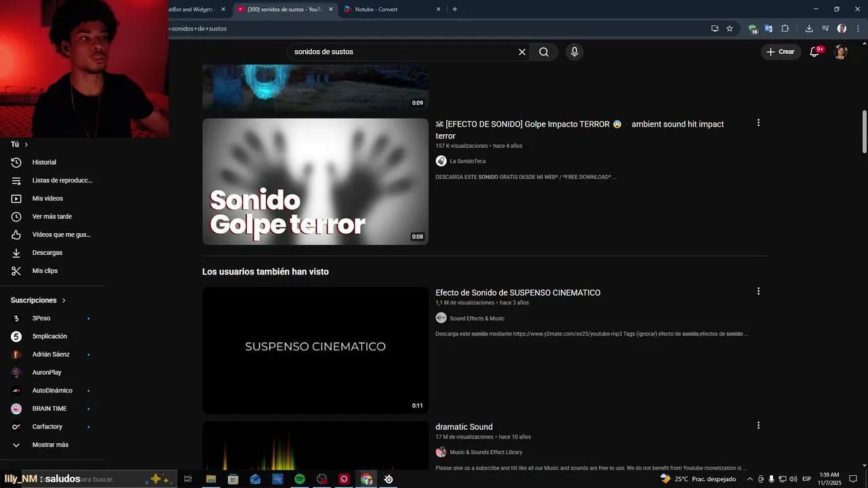Open Chrome profile avatar in toolbar
Image resolution: width=868 pixels, height=488 pixels.
(x=842, y=28)
